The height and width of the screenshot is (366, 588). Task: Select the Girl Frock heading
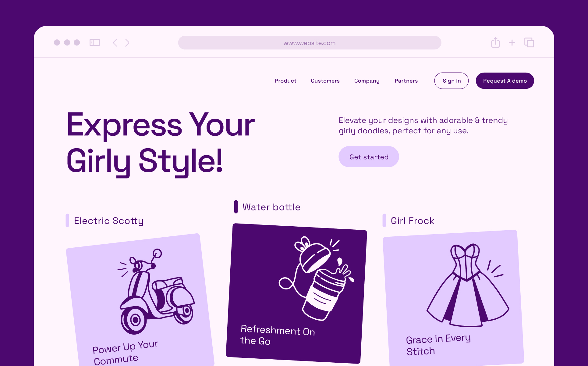click(x=412, y=221)
